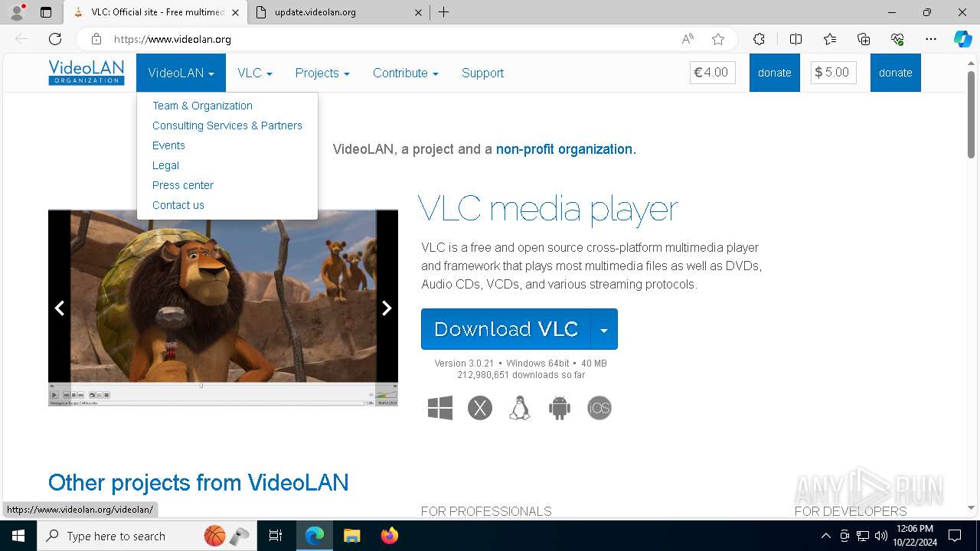
Task: Open the browser profile icon
Action: coord(17,12)
